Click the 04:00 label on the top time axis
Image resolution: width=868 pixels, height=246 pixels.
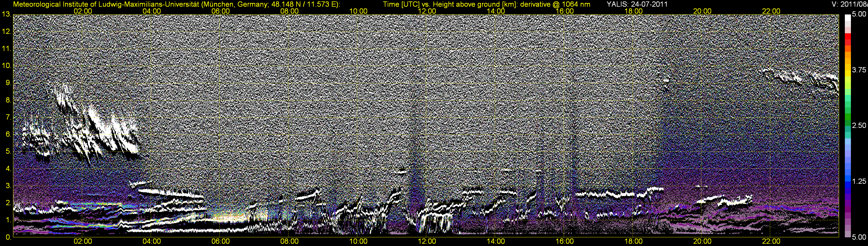click(x=152, y=11)
